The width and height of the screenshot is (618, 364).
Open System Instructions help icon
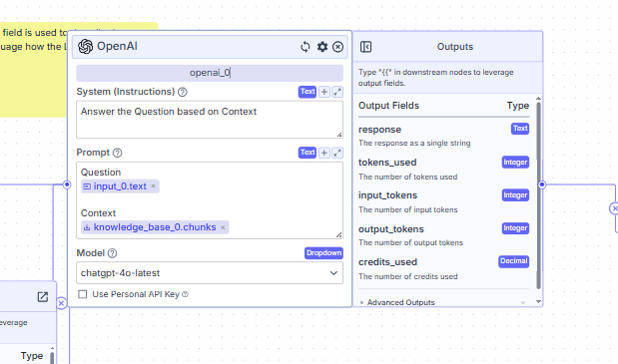[x=182, y=92]
